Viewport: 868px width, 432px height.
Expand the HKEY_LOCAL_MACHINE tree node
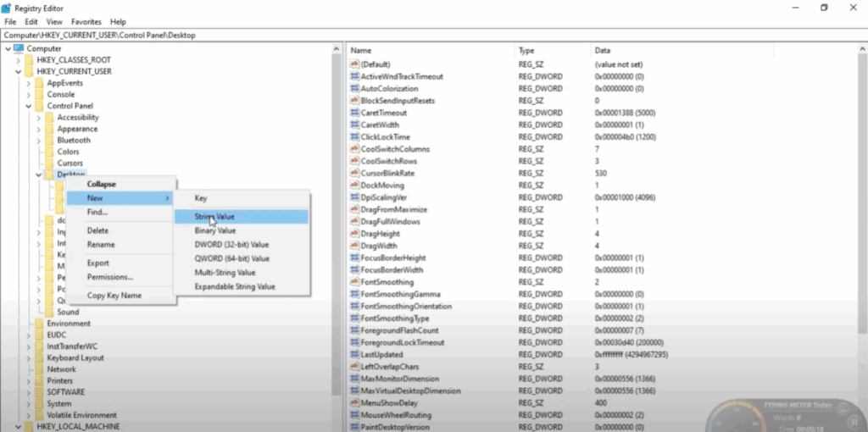[19, 427]
